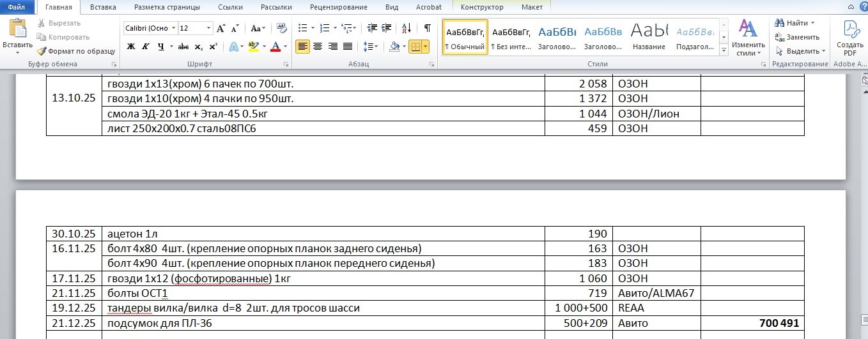Switch to the Вставка ribbon tab
The height and width of the screenshot is (339, 868).
103,7
